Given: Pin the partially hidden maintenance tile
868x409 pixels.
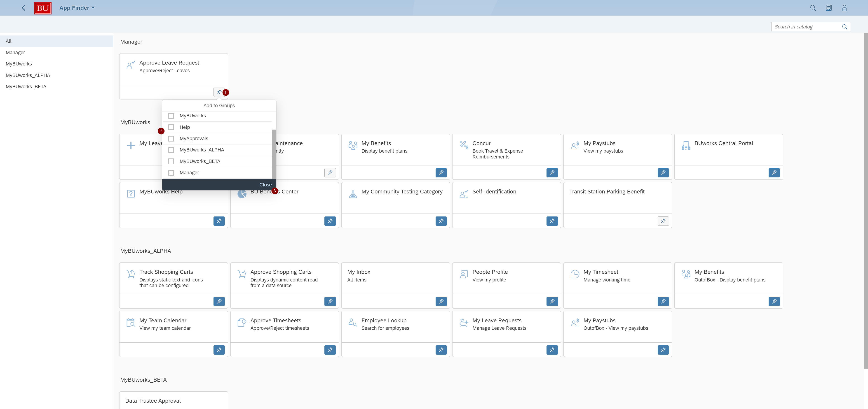Looking at the screenshot, I should [x=330, y=173].
